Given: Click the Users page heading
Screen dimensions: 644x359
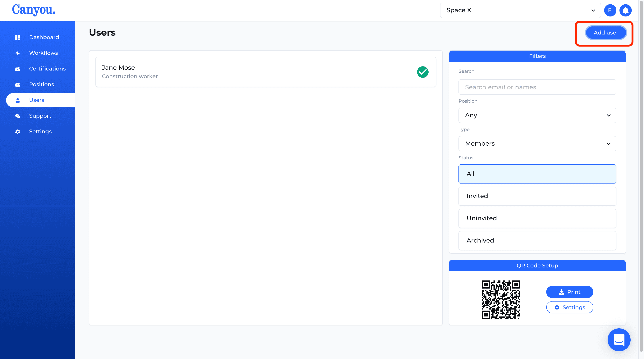Looking at the screenshot, I should (x=102, y=33).
